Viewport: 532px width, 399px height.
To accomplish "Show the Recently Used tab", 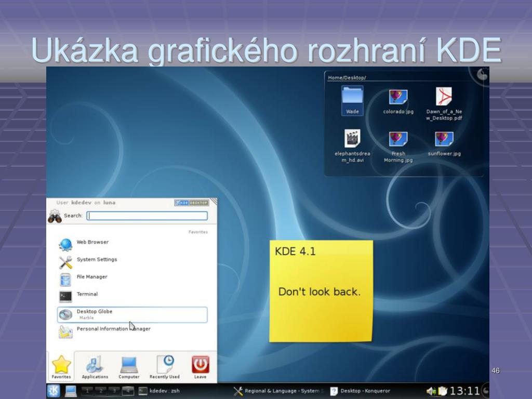I will 165,367.
